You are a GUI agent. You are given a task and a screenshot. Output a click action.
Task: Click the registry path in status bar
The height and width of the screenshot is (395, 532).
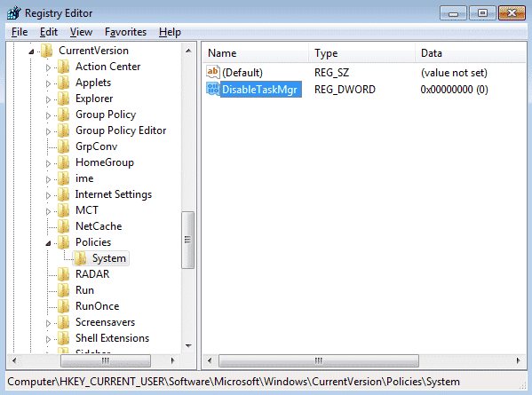click(x=234, y=382)
